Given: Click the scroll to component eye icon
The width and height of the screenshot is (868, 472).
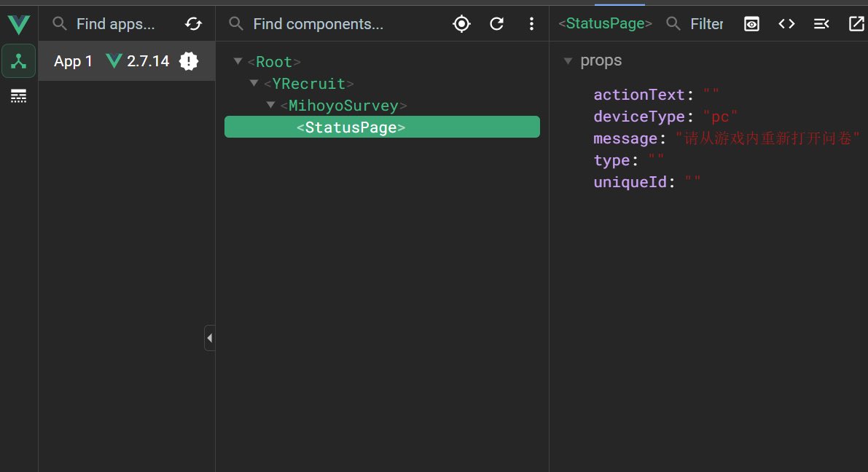Looking at the screenshot, I should [x=751, y=24].
